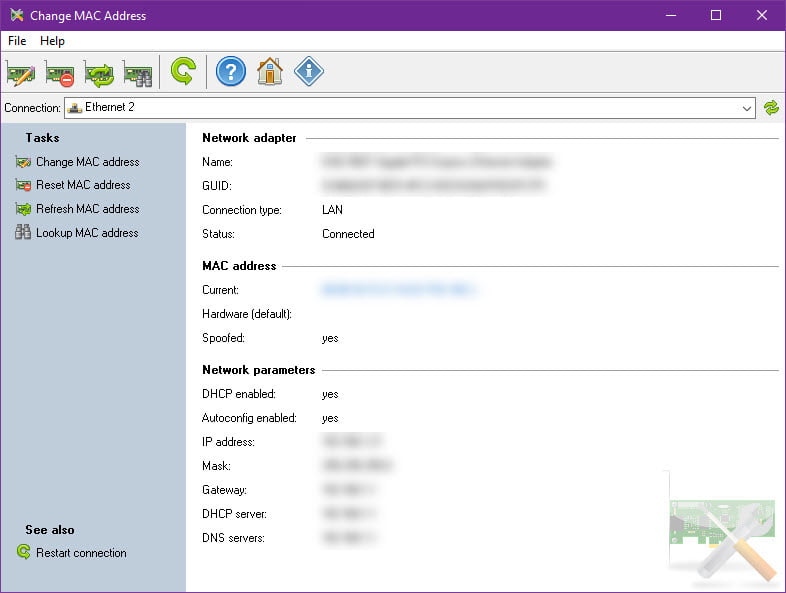Click the Autoconfig enabled 'yes' value
Screen dimensions: 786x593
point(330,419)
